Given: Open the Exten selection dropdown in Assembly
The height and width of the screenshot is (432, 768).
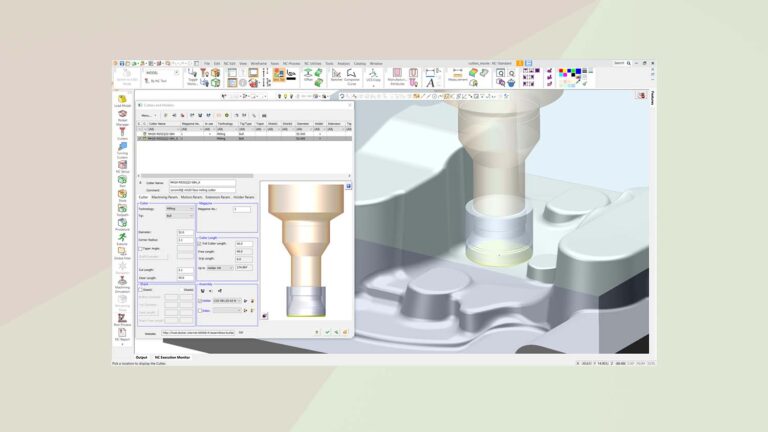Looking at the screenshot, I should [227, 311].
